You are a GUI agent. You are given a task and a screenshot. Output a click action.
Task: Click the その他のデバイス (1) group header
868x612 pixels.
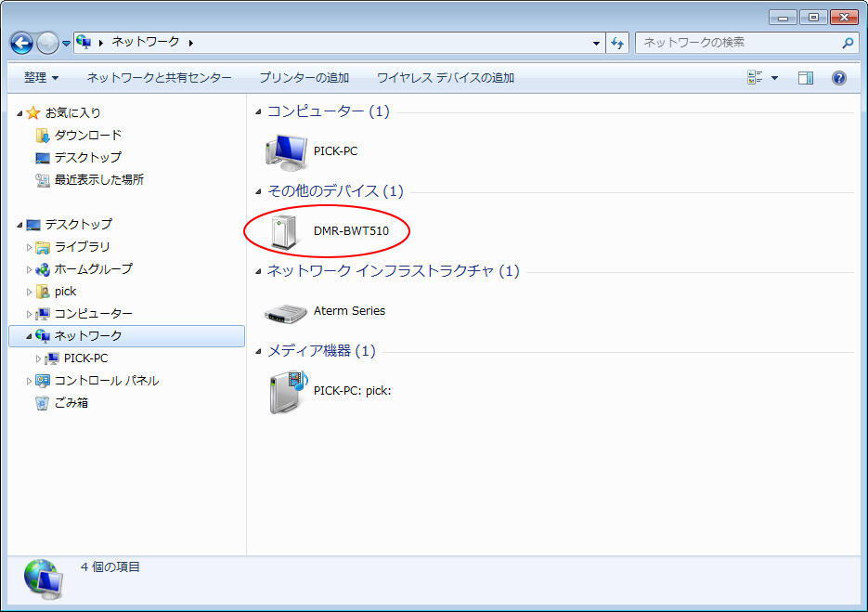(x=335, y=191)
